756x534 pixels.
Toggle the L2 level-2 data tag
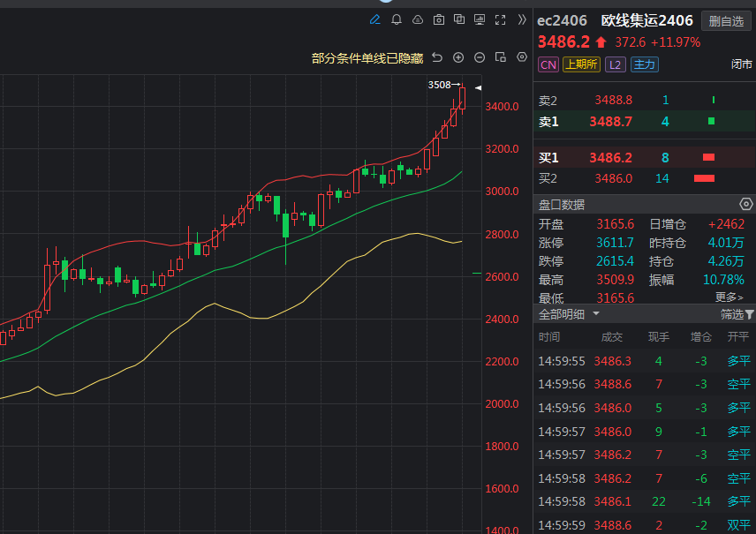click(615, 64)
